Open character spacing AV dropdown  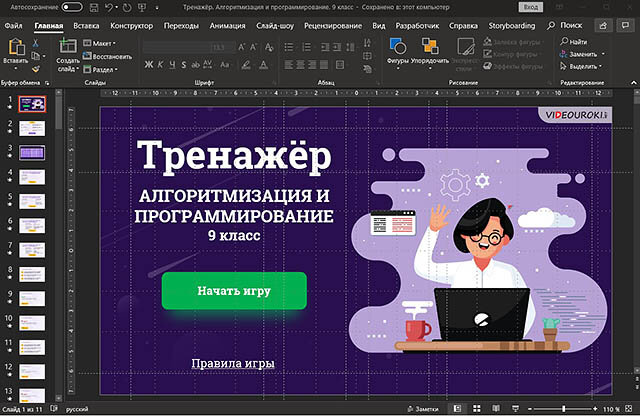207,65
